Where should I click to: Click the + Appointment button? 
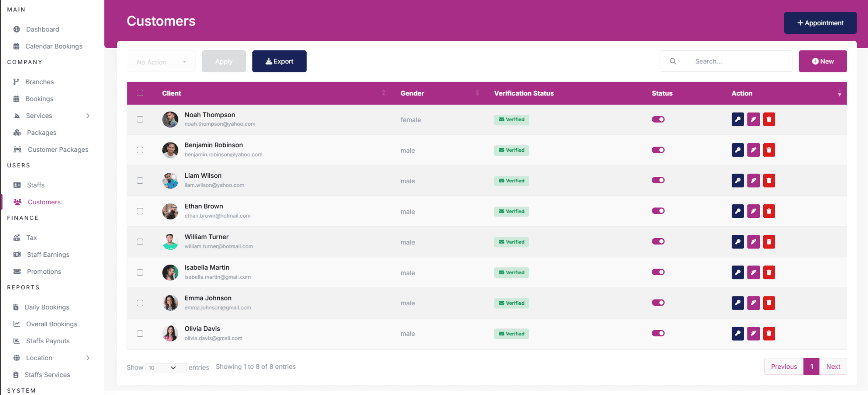[820, 23]
